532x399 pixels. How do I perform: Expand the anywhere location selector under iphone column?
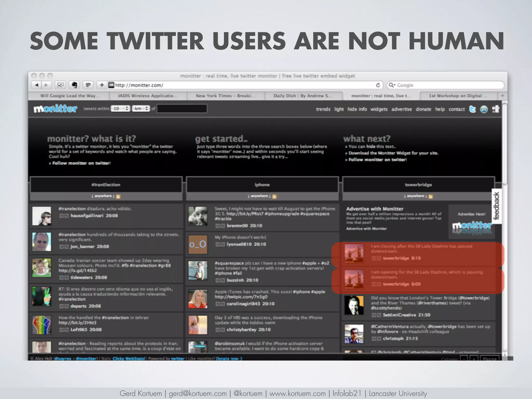(259, 196)
